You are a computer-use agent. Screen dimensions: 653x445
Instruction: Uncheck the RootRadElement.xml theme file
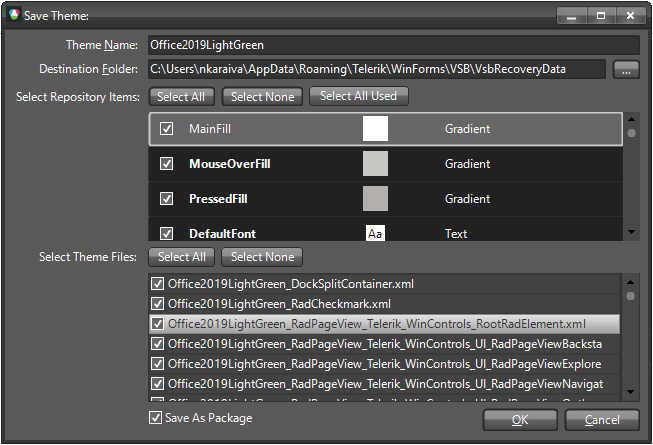[x=157, y=324]
